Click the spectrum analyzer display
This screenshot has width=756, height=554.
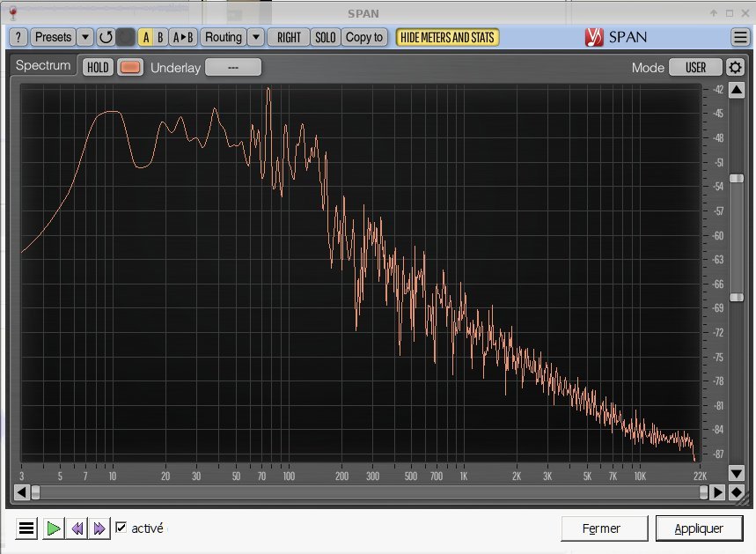tap(361, 273)
